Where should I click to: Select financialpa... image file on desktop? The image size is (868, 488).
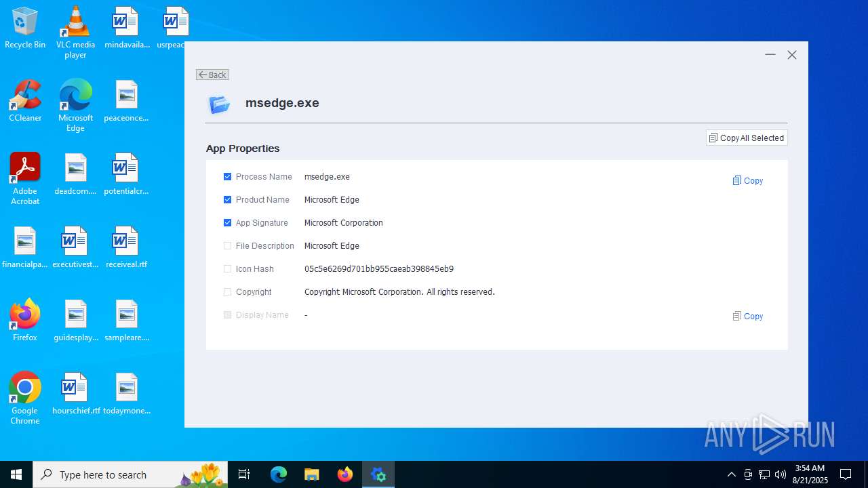[x=25, y=247]
